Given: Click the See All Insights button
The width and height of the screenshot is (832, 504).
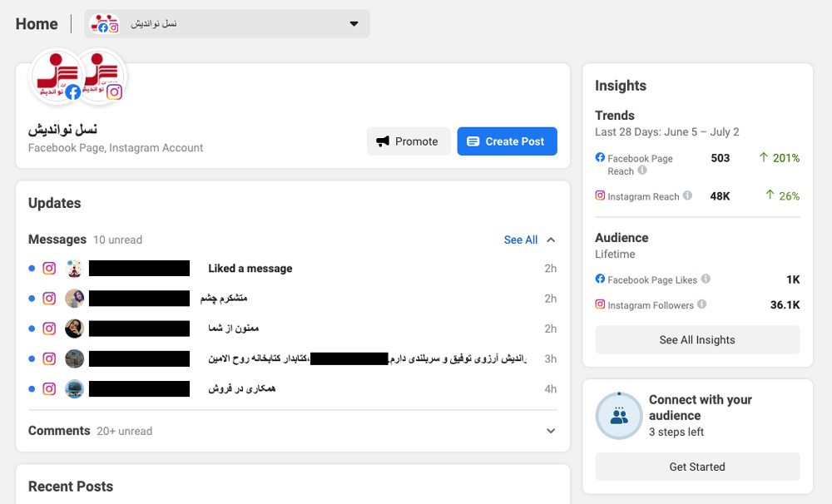Looking at the screenshot, I should pos(697,339).
